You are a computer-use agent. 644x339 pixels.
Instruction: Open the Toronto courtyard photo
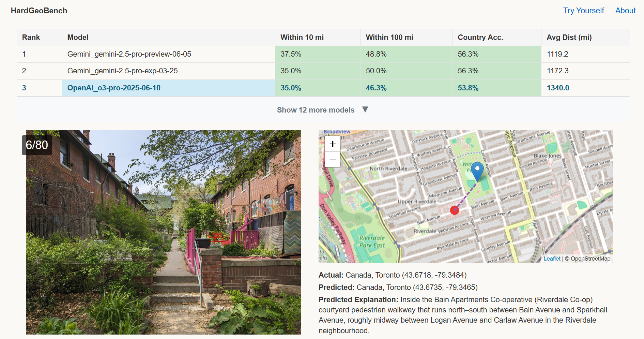pos(164,232)
